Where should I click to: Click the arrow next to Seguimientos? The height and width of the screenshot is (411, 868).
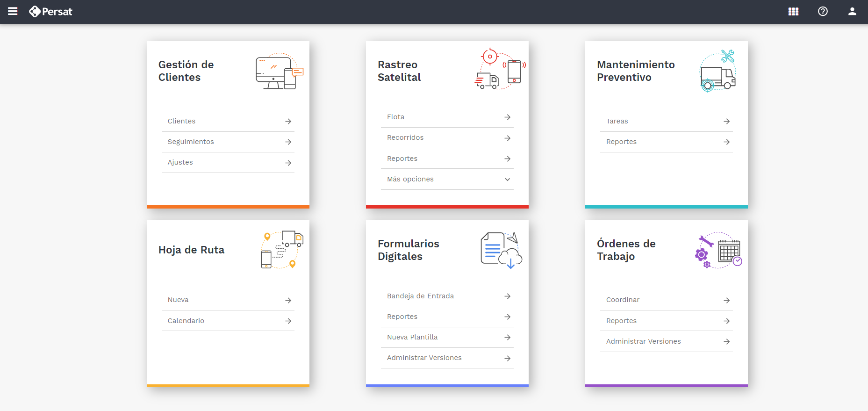coord(288,142)
